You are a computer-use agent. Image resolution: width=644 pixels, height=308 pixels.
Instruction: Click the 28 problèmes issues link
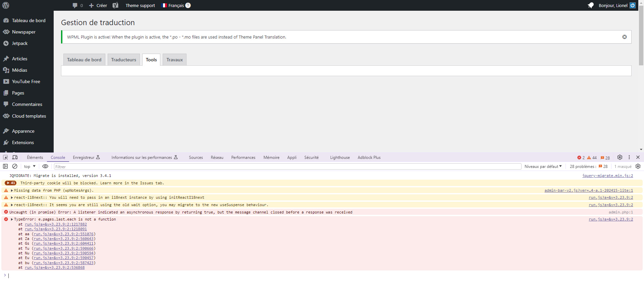tap(589, 167)
